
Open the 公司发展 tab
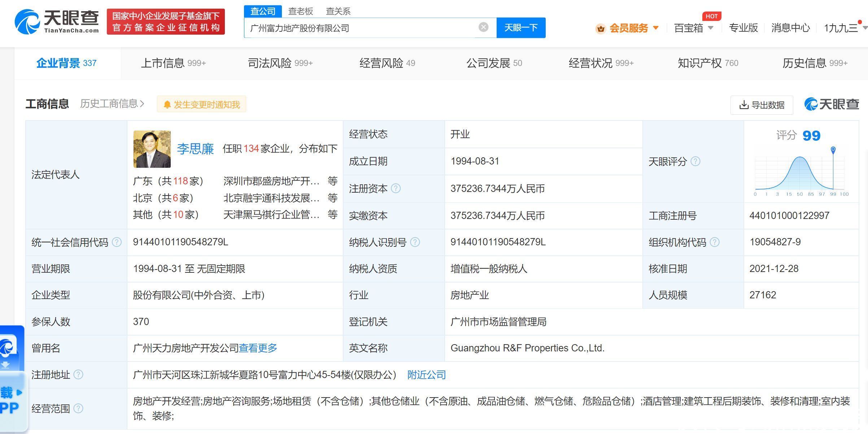494,63
